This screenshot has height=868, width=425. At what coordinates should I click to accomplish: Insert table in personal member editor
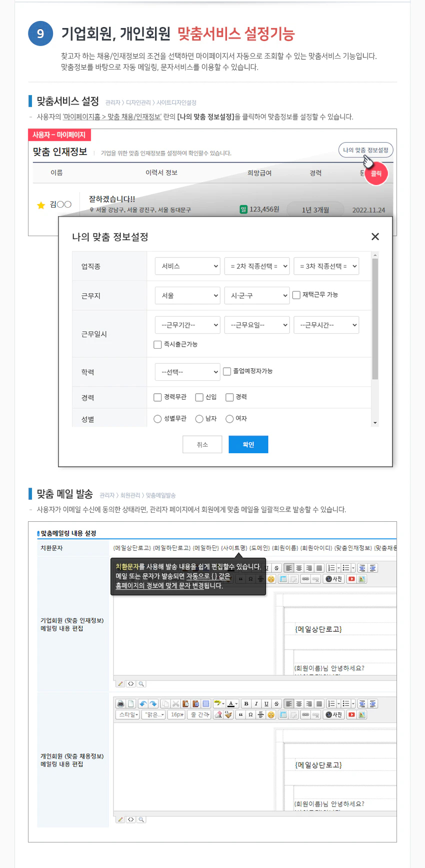tap(283, 715)
